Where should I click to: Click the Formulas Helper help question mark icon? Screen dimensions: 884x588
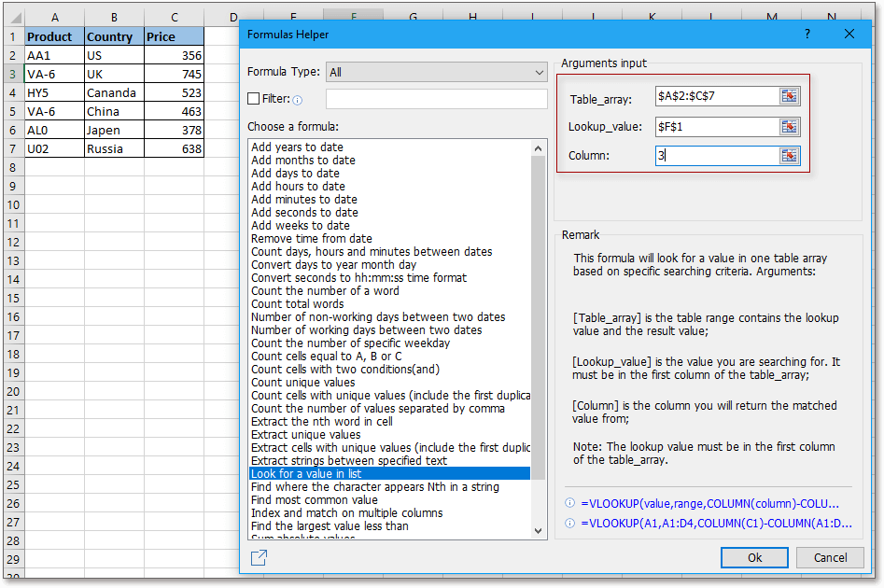[808, 34]
